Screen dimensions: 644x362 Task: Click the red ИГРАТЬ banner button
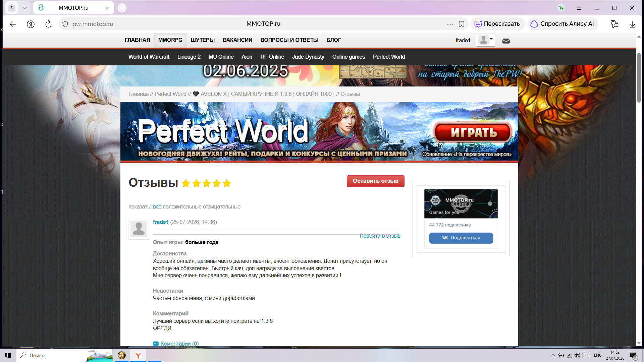[474, 132]
